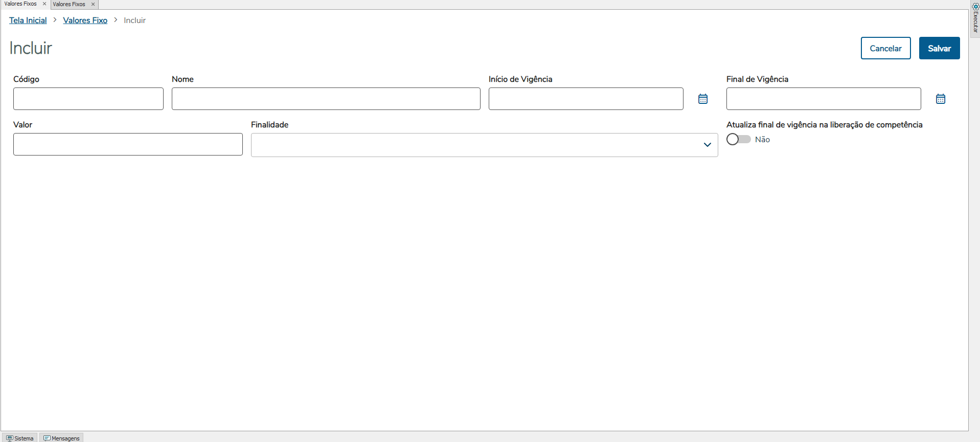Image resolution: width=980 pixels, height=442 pixels.
Task: Close the first Valores Fixos tab
Action: click(44, 4)
